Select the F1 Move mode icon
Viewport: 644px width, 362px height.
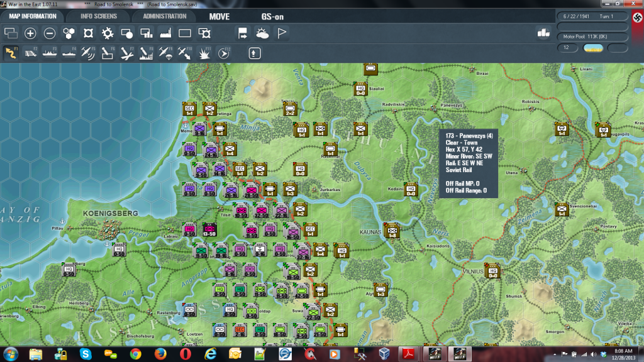click(x=11, y=53)
